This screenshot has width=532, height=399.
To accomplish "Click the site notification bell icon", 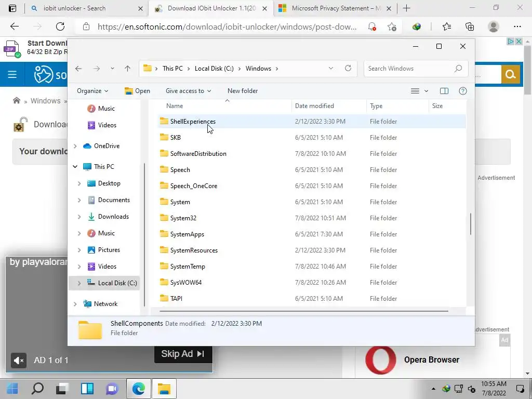I will pyautogui.click(x=372, y=27).
